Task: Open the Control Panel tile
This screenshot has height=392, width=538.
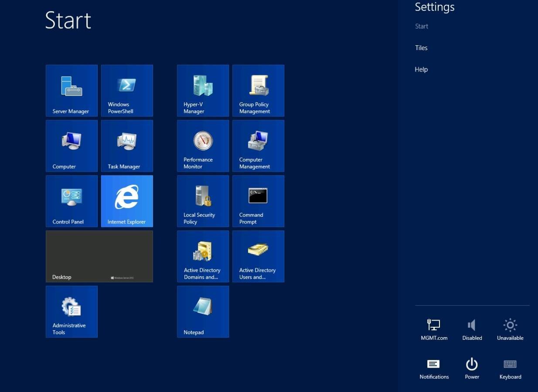Action: tap(72, 201)
